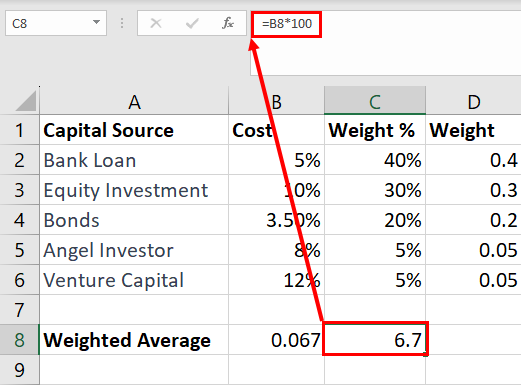521x385 pixels.
Task: Open the Insert Function fx icon
Action: (228, 23)
